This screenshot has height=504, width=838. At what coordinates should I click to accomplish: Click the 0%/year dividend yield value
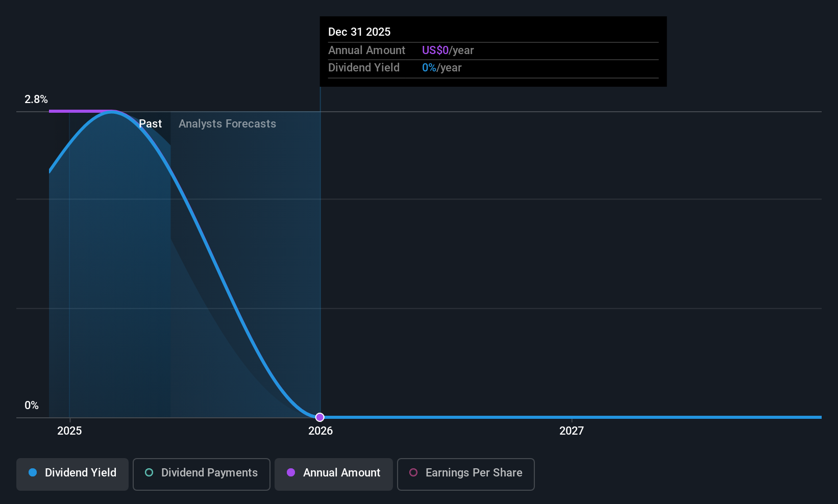[441, 67]
